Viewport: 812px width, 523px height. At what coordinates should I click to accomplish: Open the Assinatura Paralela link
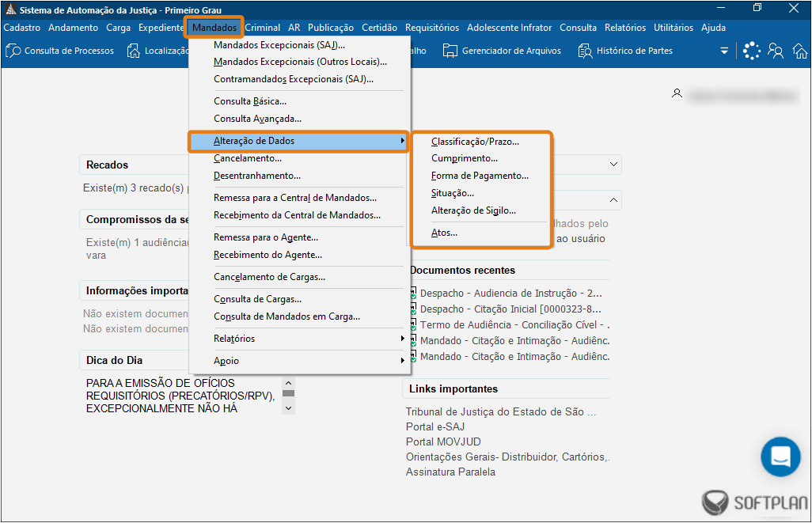[x=450, y=472]
